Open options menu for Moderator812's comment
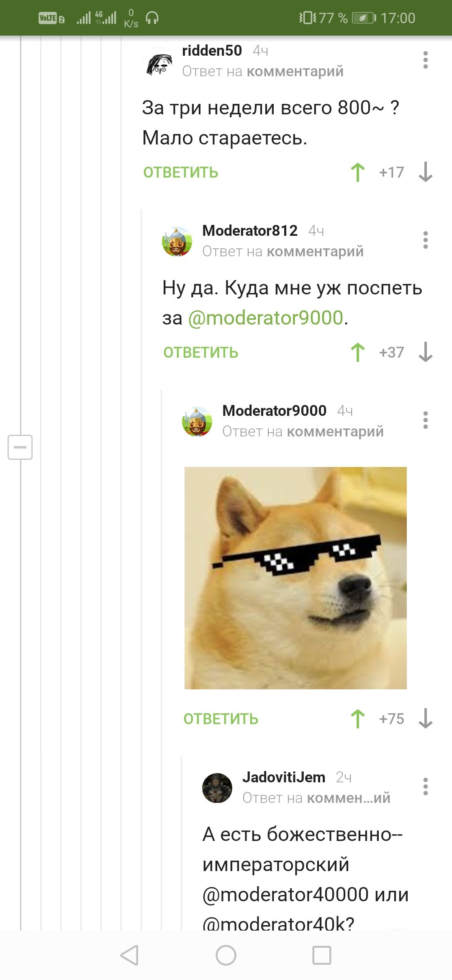The width and height of the screenshot is (452, 980). [426, 240]
